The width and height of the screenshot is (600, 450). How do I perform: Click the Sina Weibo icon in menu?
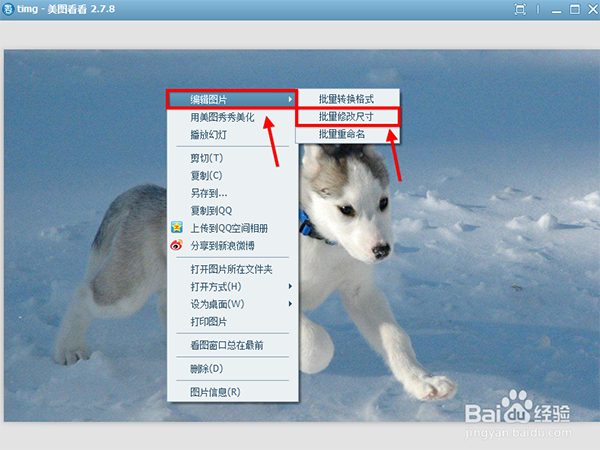(x=176, y=244)
